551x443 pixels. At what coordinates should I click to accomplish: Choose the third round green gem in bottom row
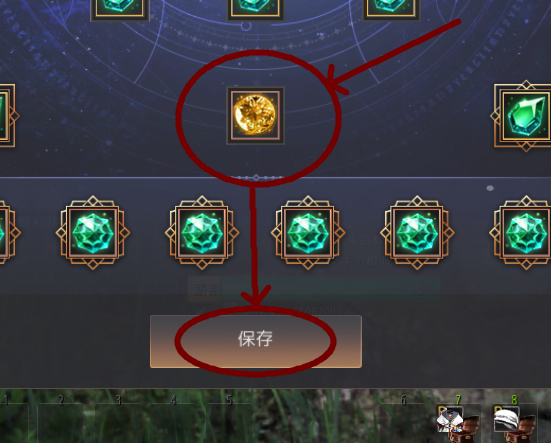[x=308, y=233]
